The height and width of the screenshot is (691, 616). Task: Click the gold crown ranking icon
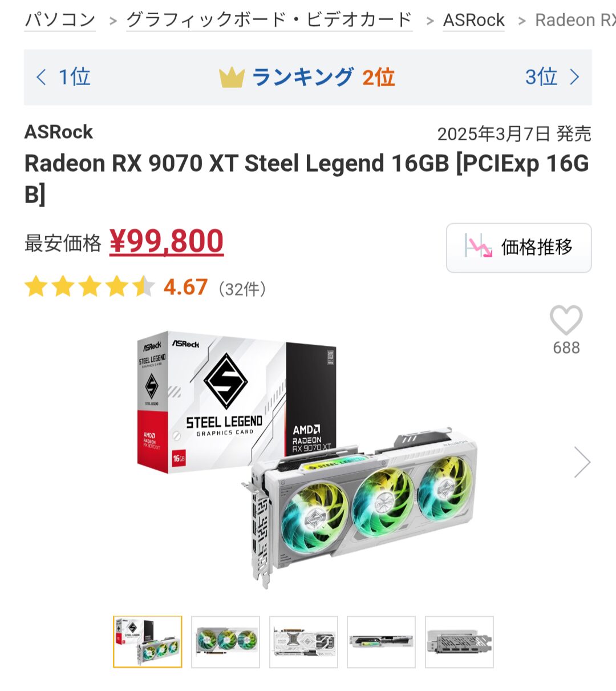tap(232, 78)
